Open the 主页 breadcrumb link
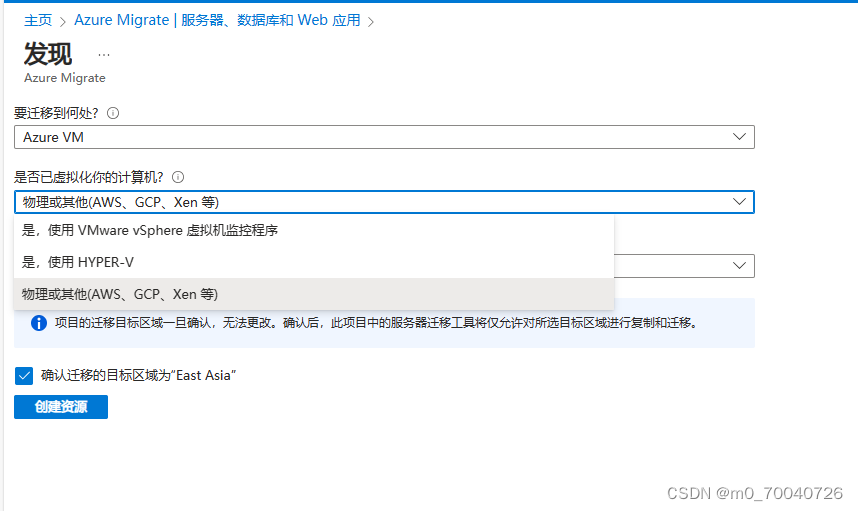858x511 pixels. point(38,20)
